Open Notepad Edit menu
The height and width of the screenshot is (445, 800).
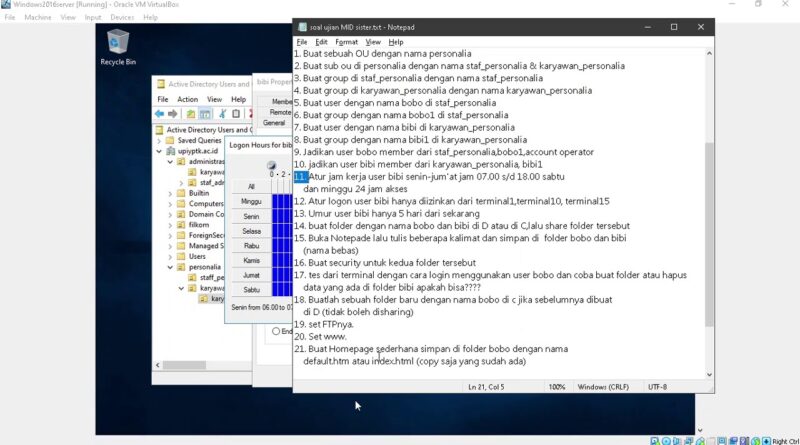point(321,42)
